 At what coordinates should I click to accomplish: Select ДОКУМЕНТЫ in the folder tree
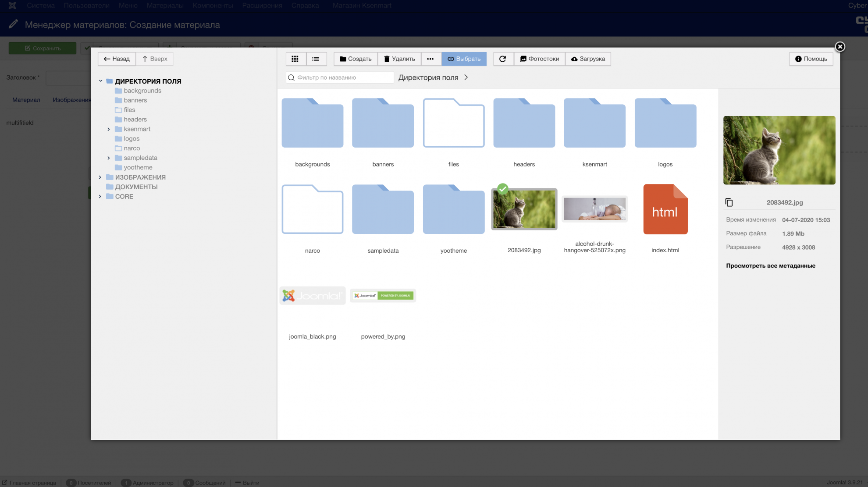pos(136,187)
